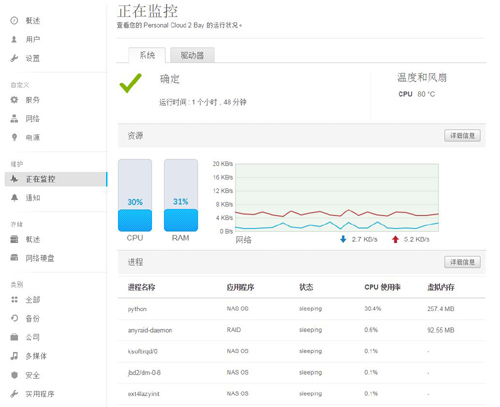Click the 实用程序 wrench icon

pyautogui.click(x=14, y=394)
